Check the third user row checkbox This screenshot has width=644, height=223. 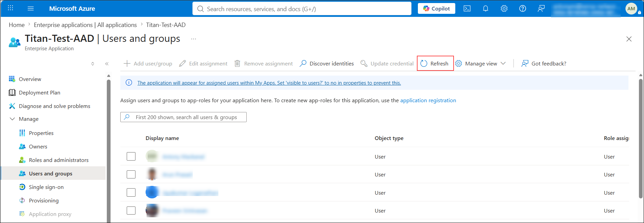click(131, 193)
